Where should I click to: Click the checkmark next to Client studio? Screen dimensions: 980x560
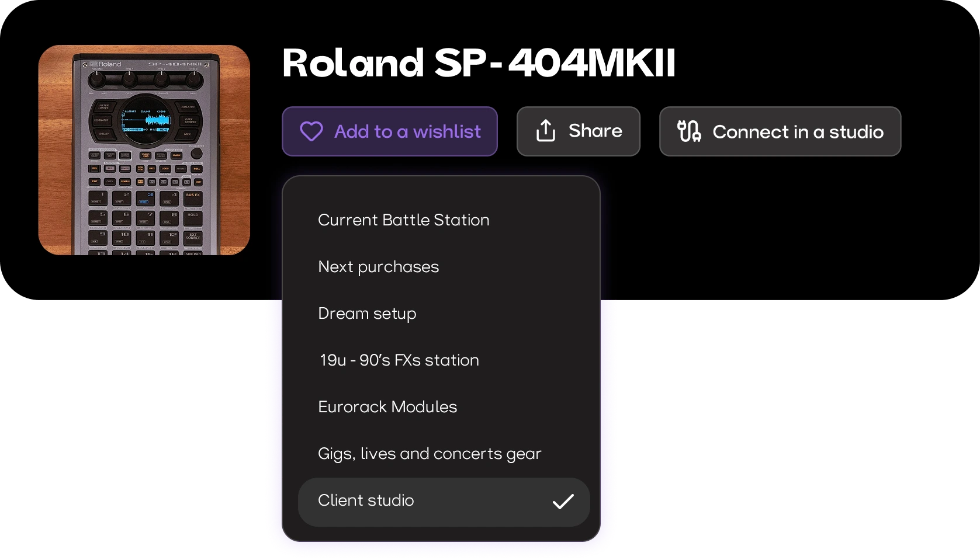[x=563, y=502]
